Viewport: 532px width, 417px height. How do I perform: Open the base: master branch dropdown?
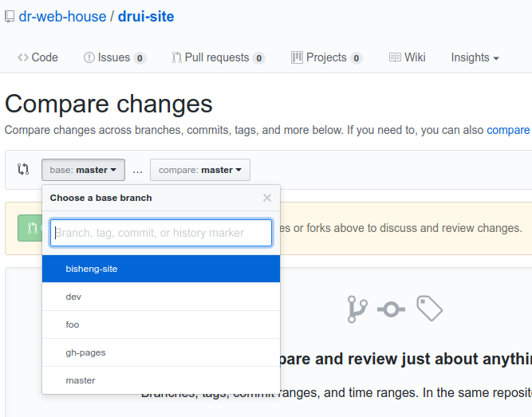[83, 170]
